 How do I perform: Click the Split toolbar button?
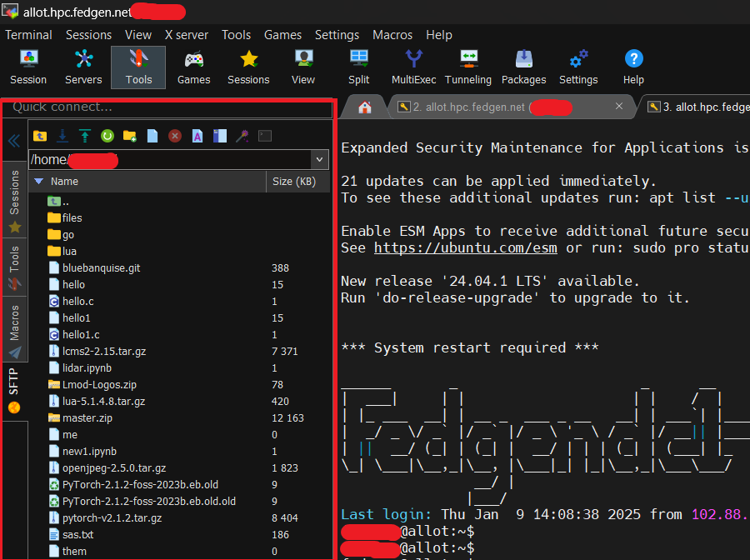click(358, 67)
